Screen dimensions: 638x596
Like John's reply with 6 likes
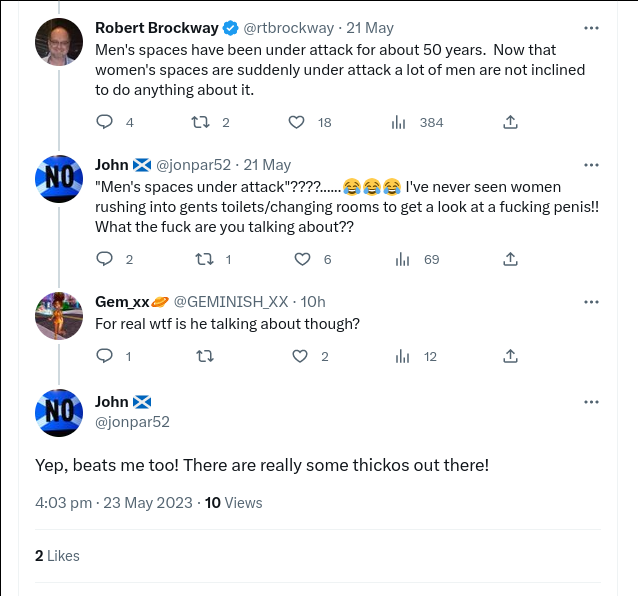303,259
